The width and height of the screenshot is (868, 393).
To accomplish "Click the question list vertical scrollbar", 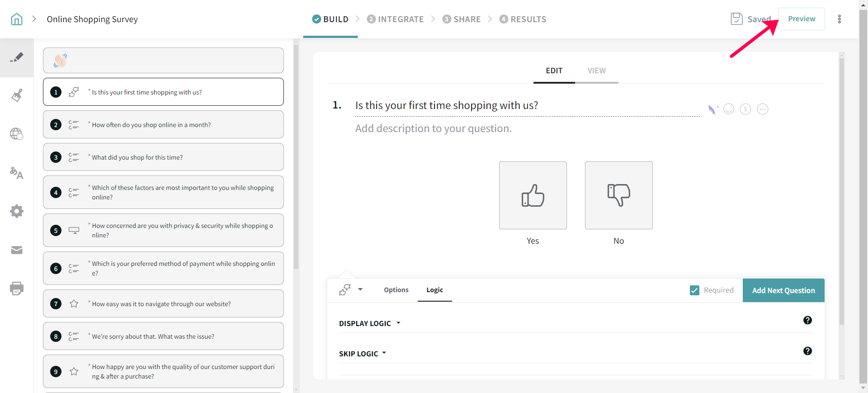I will [296, 158].
